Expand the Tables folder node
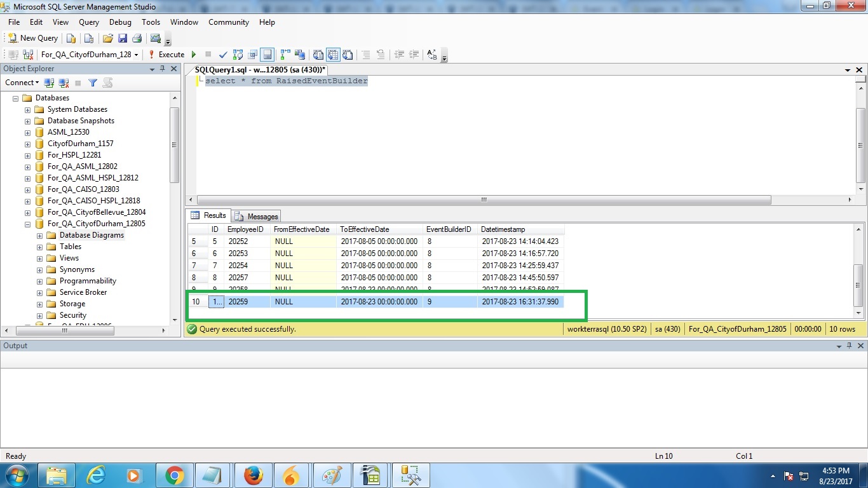 pos(40,247)
